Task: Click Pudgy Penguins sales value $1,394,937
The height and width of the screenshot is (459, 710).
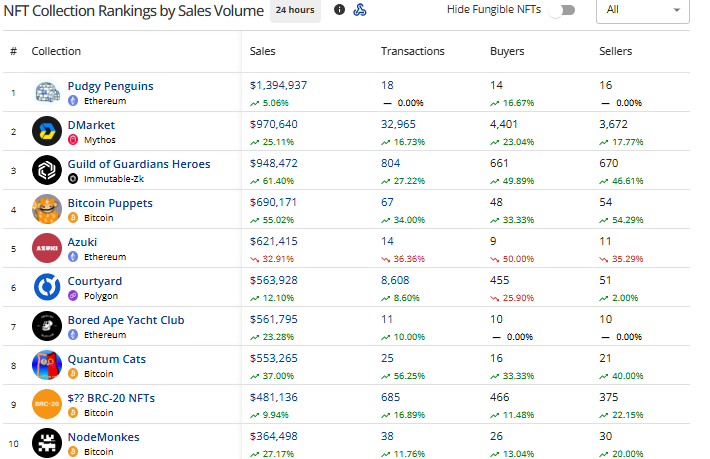Action: (x=278, y=85)
